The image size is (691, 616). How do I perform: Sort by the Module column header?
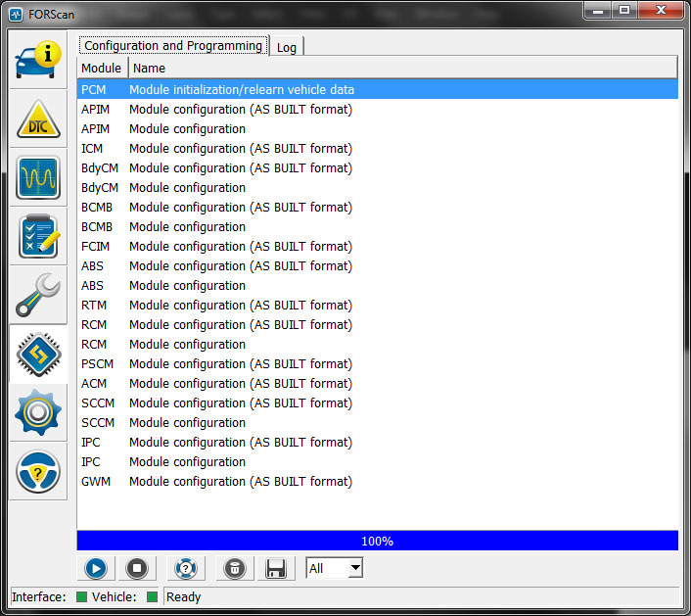point(102,68)
